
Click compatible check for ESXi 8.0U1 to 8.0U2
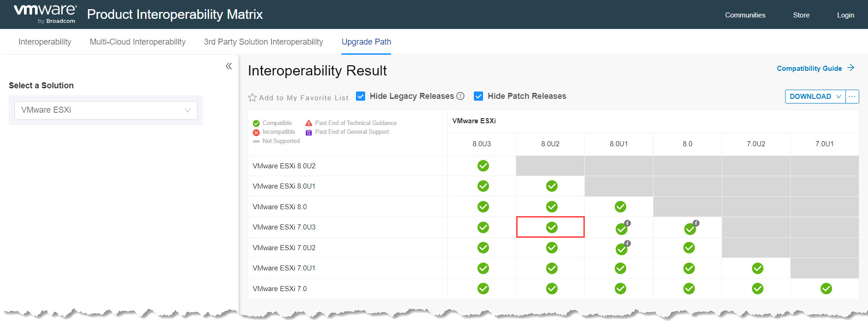[x=552, y=186]
